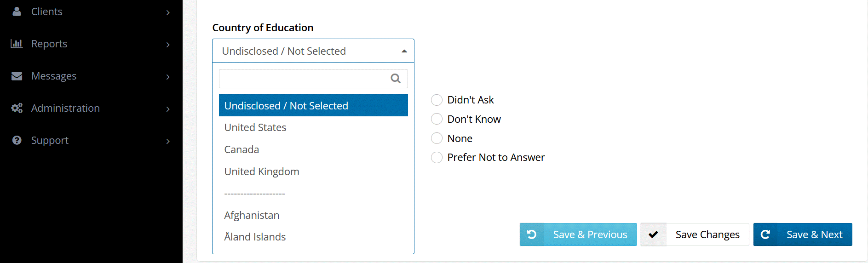868x263 pixels.
Task: Click the Administration gears icon
Action: [x=17, y=108]
